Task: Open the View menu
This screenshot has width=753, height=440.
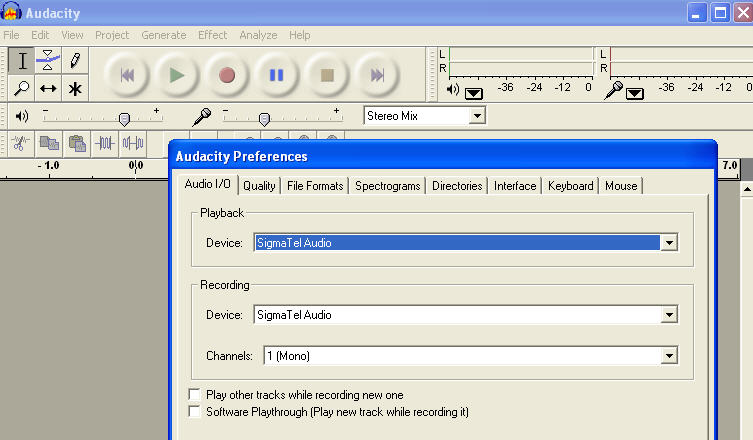Action: (72, 35)
